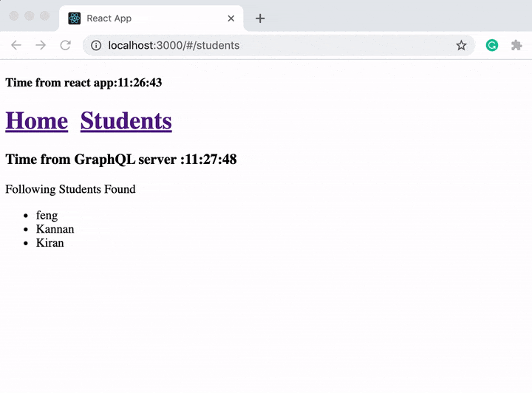Click the green maximize window button

pos(44,16)
